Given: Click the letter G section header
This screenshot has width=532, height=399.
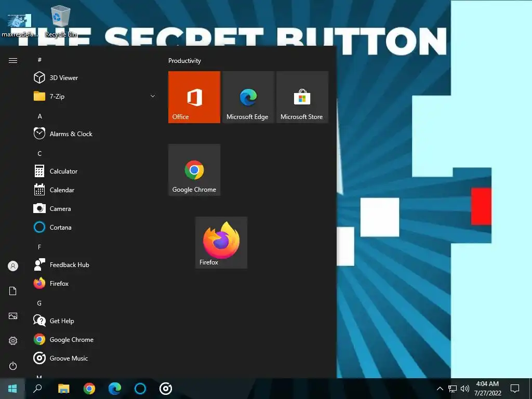Looking at the screenshot, I should [39, 303].
